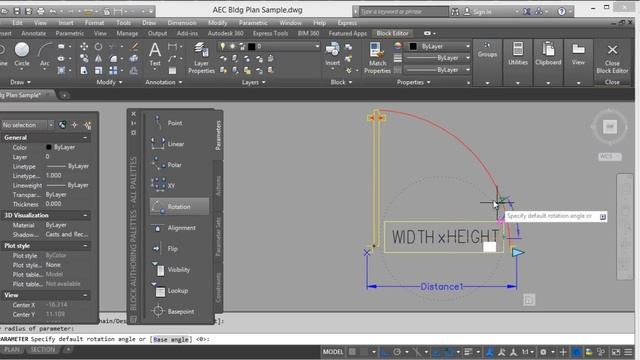Click the Customization icon in status bar
The width and height of the screenshot is (640, 360).
click(628, 352)
